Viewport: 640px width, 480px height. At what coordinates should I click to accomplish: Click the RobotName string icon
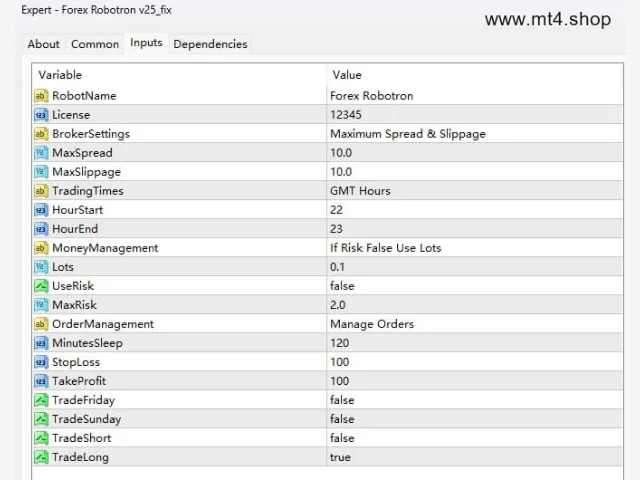pos(41,96)
